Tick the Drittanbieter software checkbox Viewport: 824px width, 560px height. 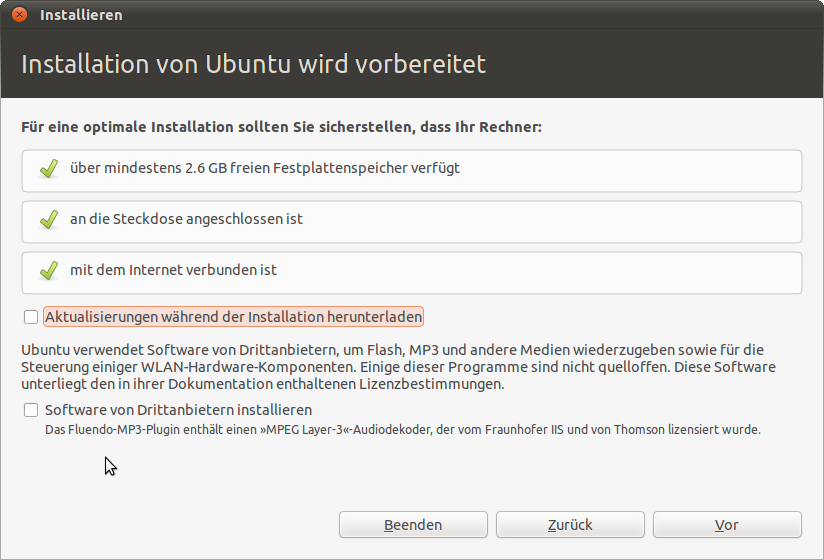click(31, 410)
